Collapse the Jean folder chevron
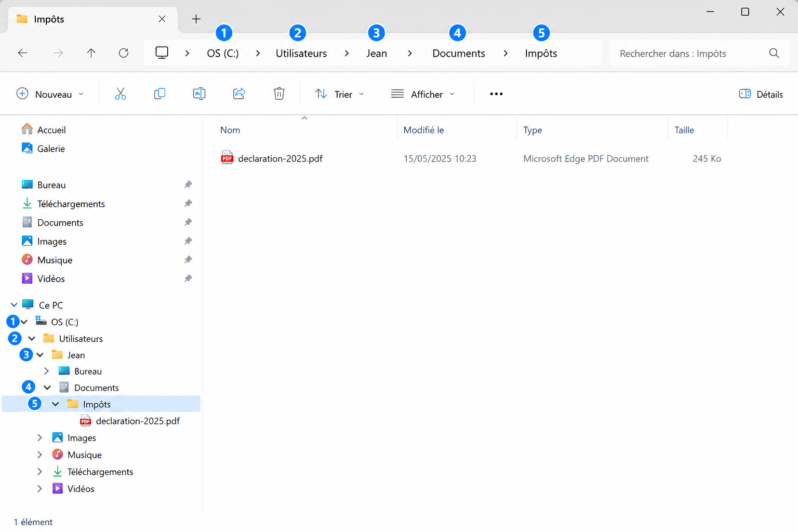This screenshot has height=532, width=798. pos(40,355)
